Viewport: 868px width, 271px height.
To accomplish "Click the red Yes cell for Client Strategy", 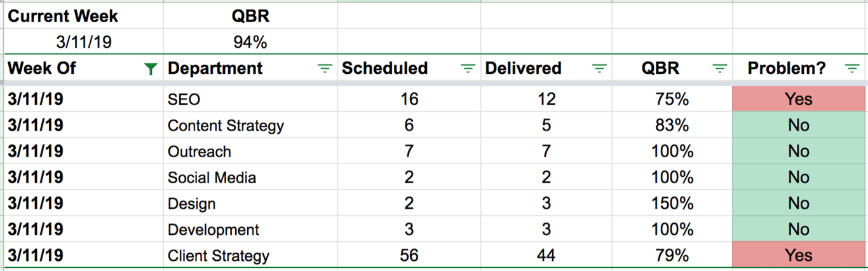I will point(799,255).
